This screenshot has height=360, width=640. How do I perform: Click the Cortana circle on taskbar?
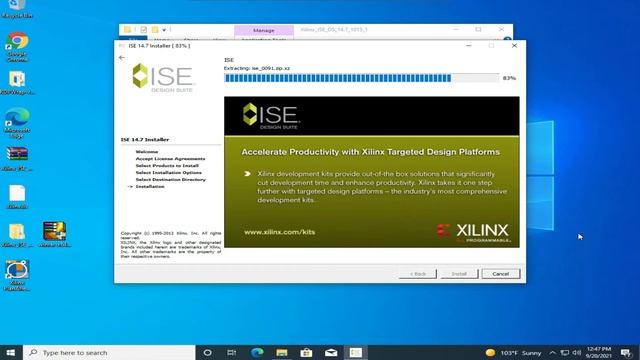click(207, 352)
